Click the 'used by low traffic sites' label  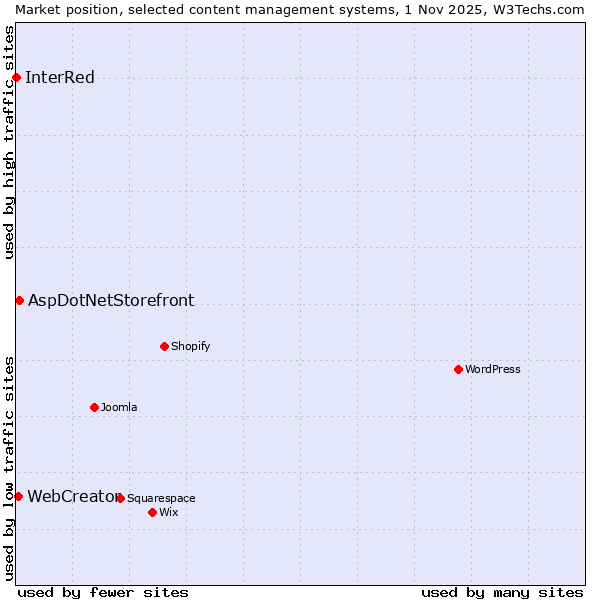coord(9,468)
